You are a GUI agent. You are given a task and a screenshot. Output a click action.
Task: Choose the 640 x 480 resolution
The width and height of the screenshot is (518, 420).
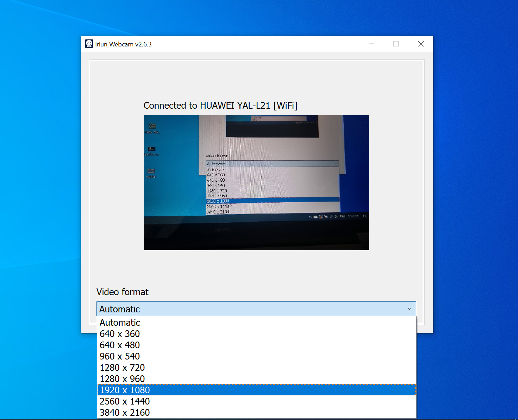[257, 345]
